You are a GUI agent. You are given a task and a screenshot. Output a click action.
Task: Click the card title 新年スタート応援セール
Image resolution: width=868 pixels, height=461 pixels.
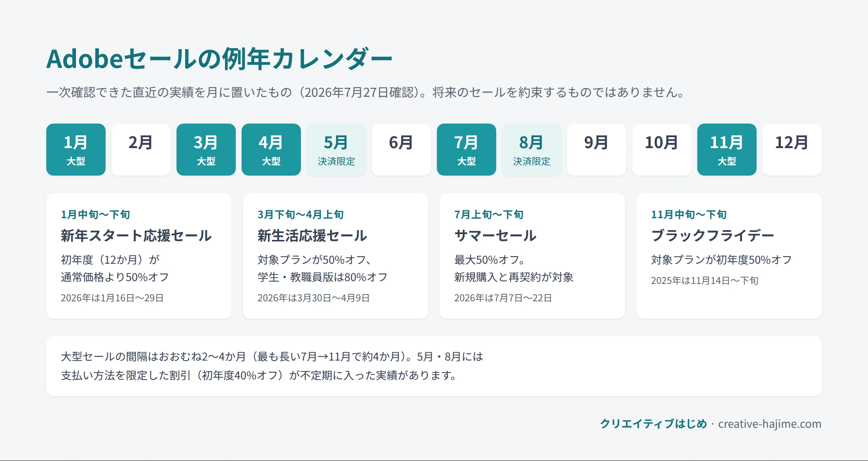(x=136, y=236)
